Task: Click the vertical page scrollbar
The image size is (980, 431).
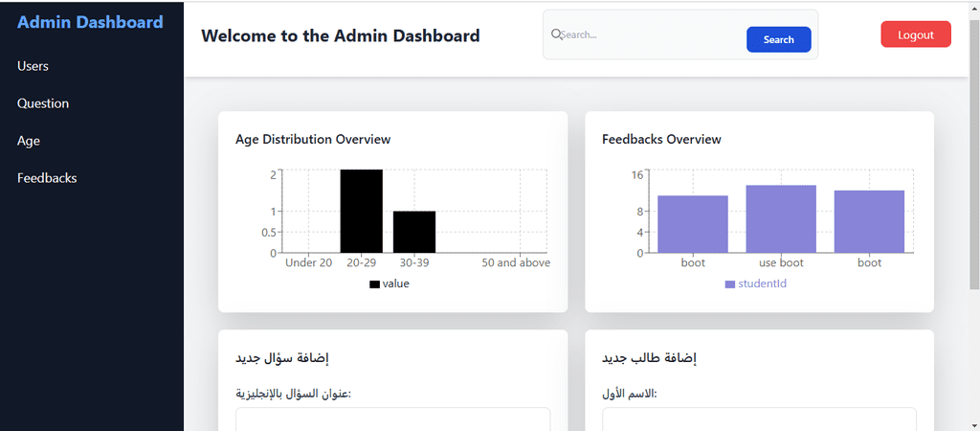Action: [974, 156]
